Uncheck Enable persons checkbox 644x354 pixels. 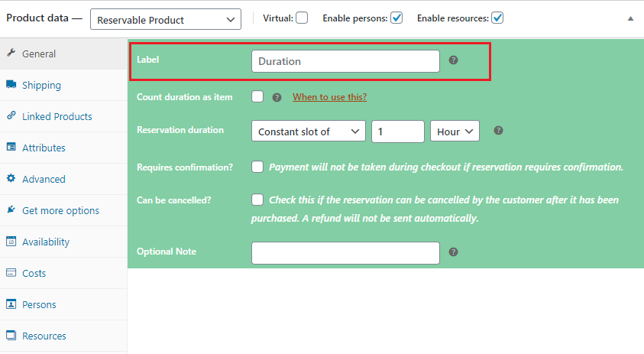tap(396, 18)
